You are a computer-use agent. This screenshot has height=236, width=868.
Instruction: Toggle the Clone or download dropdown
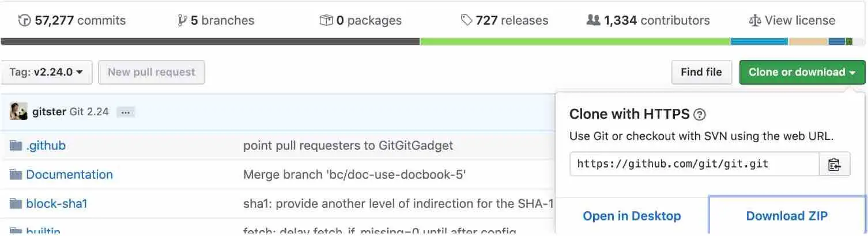802,72
